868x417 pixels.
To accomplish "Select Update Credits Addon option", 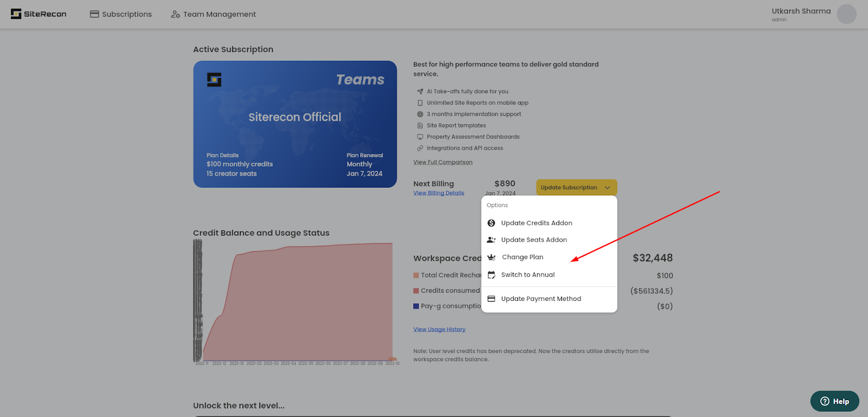I will point(549,223).
